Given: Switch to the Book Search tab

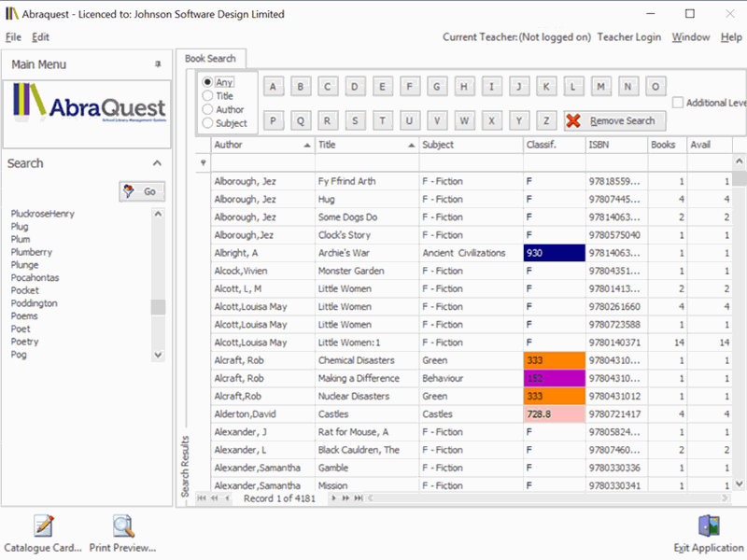Looking at the screenshot, I should coord(211,59).
